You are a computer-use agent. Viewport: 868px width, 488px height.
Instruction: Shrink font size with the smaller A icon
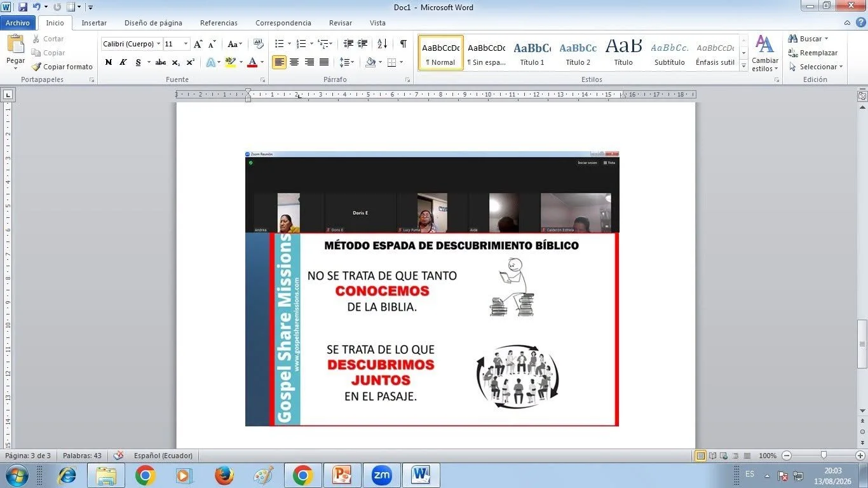point(212,44)
